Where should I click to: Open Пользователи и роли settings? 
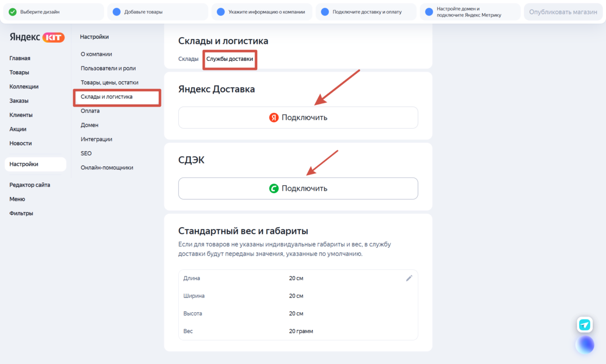[x=108, y=68]
